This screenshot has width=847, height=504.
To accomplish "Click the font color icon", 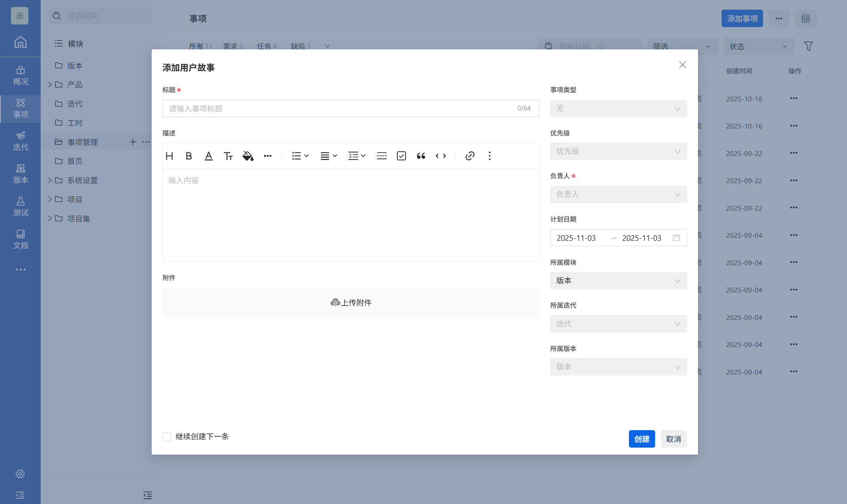I will (x=208, y=156).
